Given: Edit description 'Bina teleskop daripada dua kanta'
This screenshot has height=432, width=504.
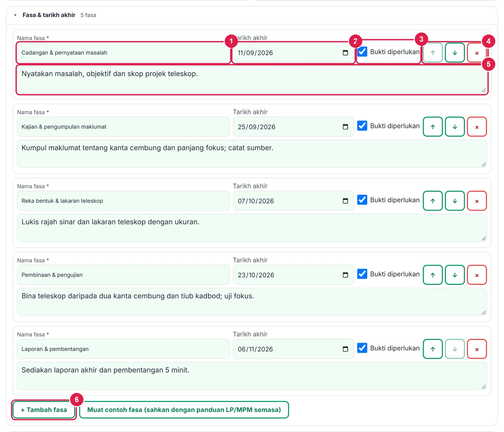Looking at the screenshot, I should [x=252, y=302].
